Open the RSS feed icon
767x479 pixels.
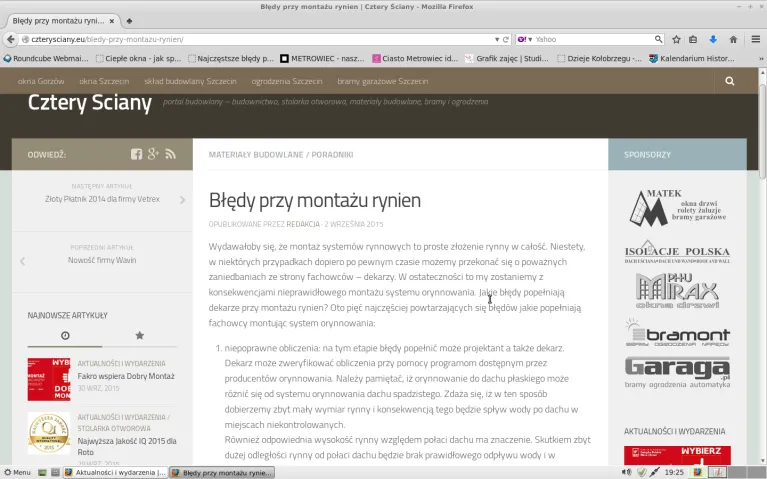pyautogui.click(x=170, y=154)
